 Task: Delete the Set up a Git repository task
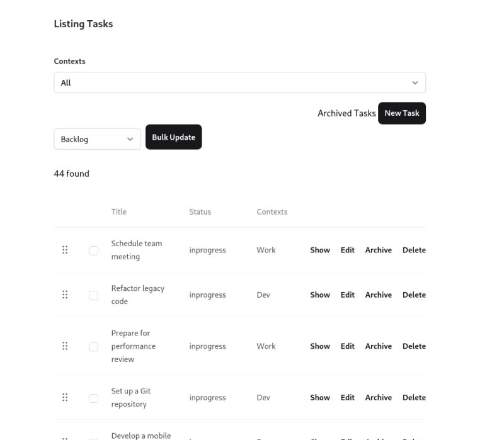tap(414, 398)
